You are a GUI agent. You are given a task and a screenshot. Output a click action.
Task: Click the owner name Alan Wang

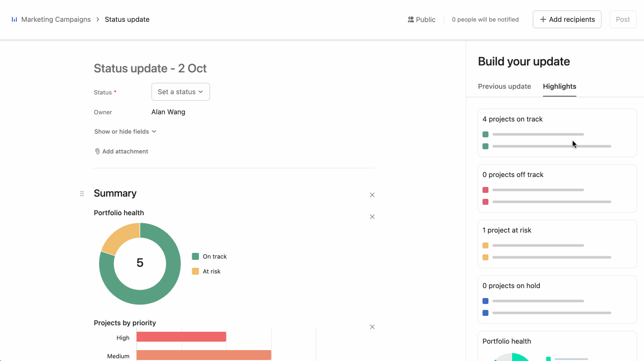(168, 112)
